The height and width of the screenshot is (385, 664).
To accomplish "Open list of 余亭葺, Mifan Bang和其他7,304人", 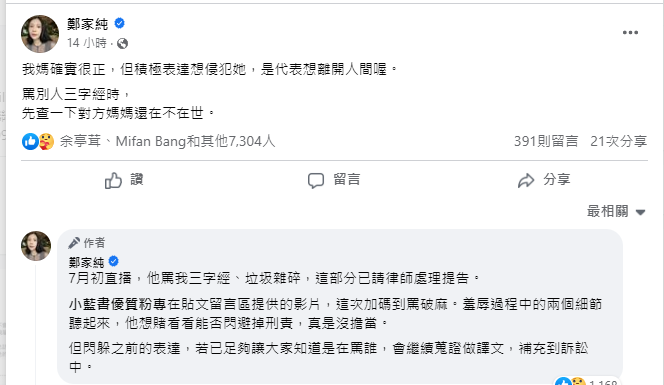I will 167,141.
